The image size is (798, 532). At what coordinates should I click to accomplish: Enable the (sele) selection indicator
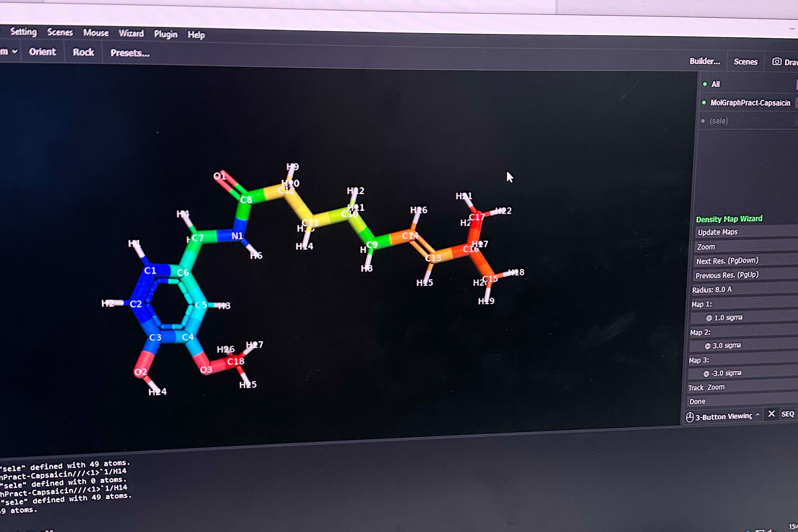(x=703, y=121)
